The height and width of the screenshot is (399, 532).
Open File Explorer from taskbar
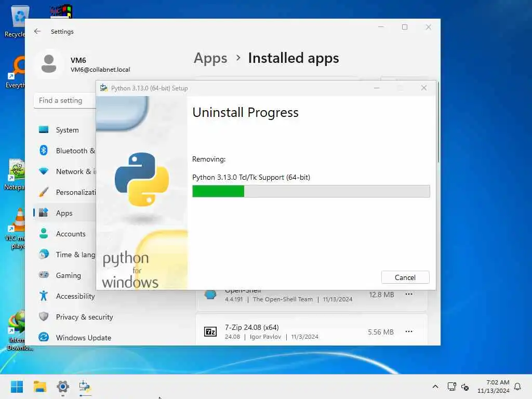(x=40, y=387)
